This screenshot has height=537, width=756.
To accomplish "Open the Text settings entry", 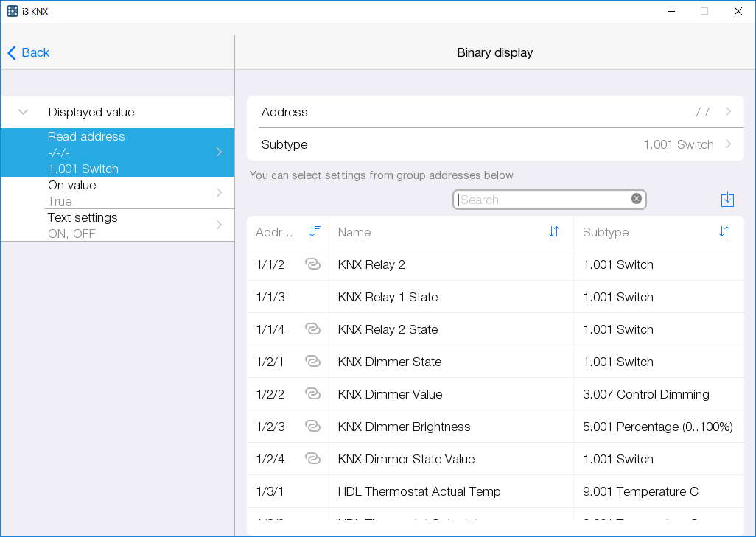I will (x=118, y=225).
